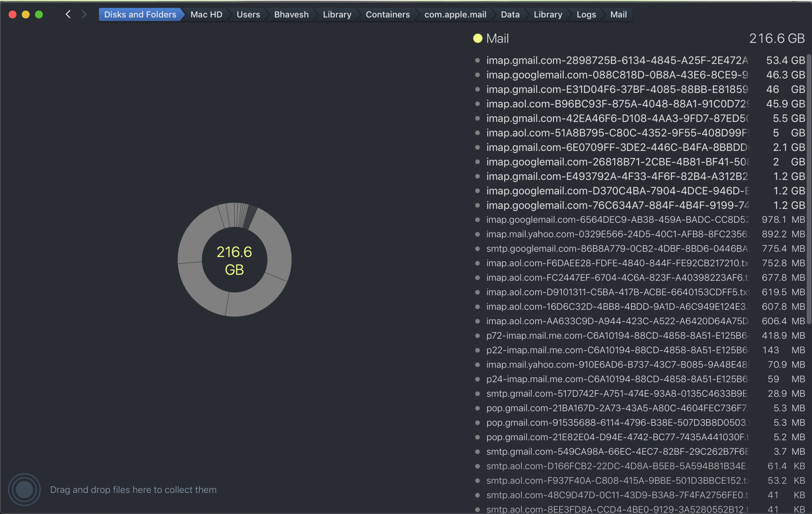Go to Logs breadcrumb folder
Image resolution: width=812 pixels, height=514 pixels.
586,15
